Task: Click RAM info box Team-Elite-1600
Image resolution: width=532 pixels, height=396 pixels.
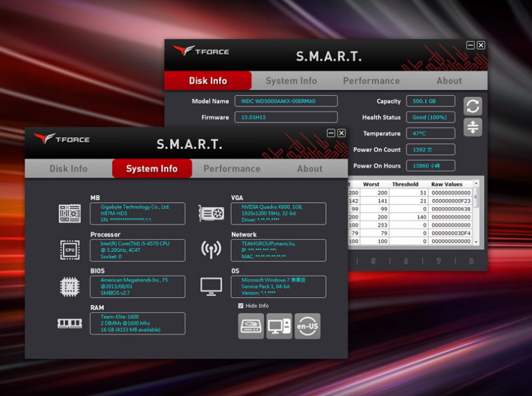Action: tap(138, 324)
